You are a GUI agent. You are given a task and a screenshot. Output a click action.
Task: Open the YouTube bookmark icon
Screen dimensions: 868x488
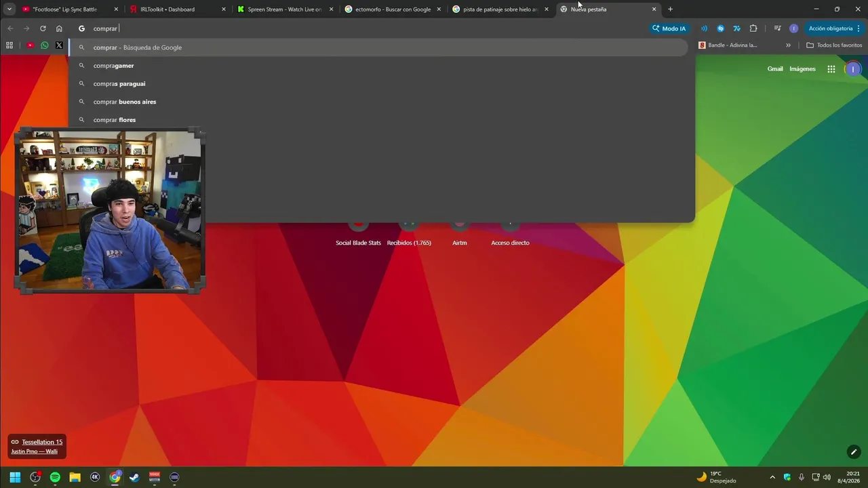[31, 45]
